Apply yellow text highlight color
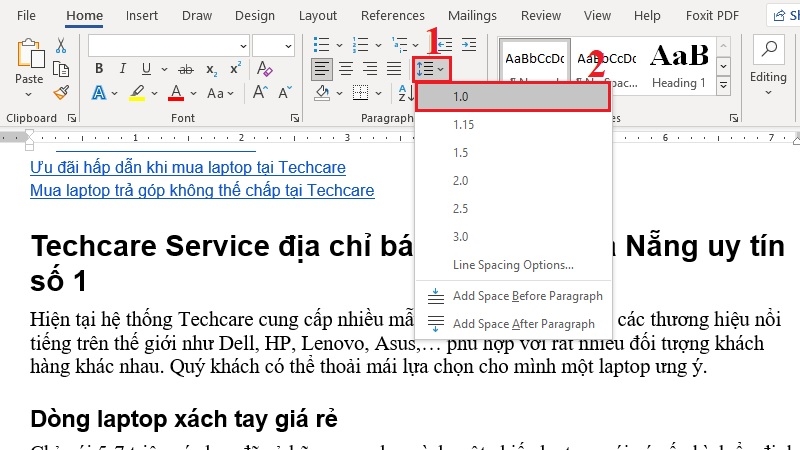The image size is (800, 450). tap(137, 93)
